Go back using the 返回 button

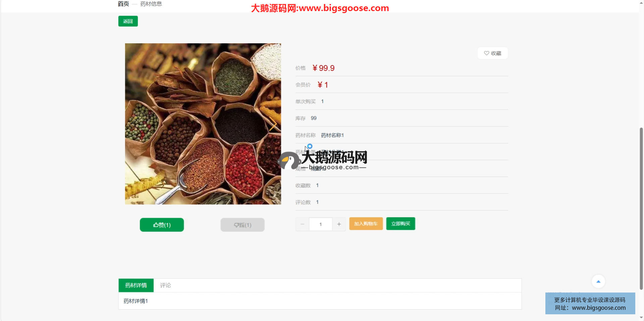(128, 21)
